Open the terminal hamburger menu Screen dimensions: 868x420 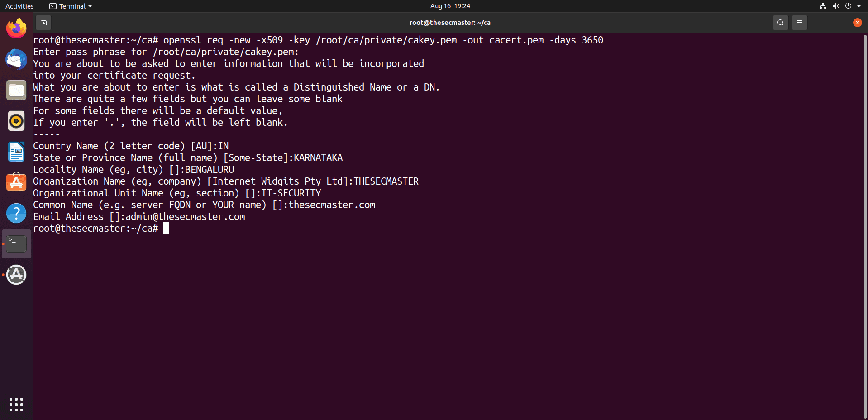tap(800, 23)
